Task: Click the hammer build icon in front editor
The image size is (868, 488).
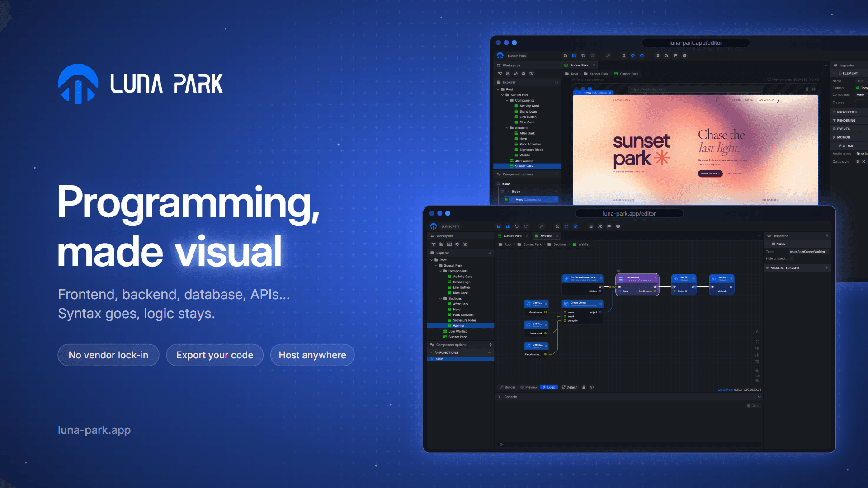Action: coord(541,226)
